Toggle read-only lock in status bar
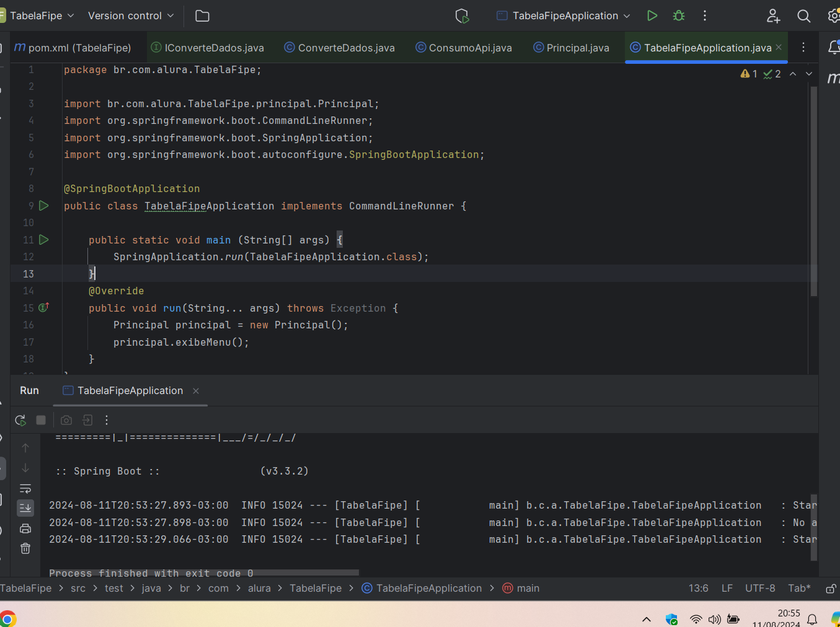The image size is (840, 627). (831, 589)
